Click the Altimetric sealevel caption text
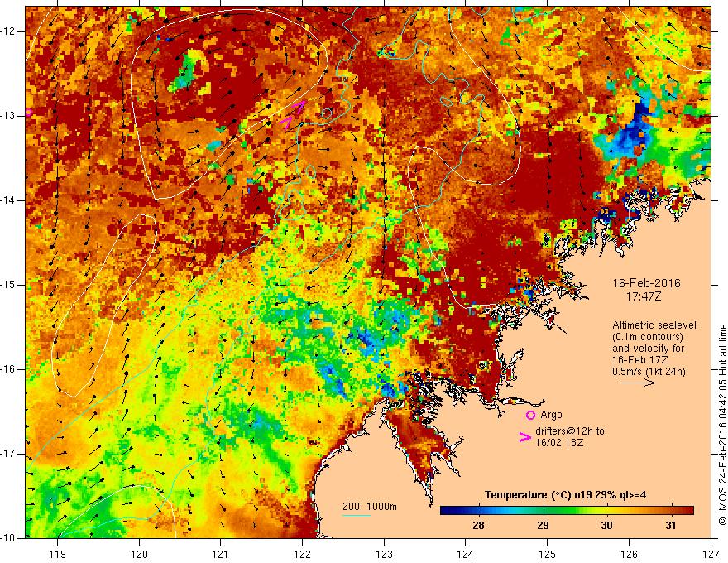The width and height of the screenshot is (728, 563). pyautogui.click(x=654, y=325)
